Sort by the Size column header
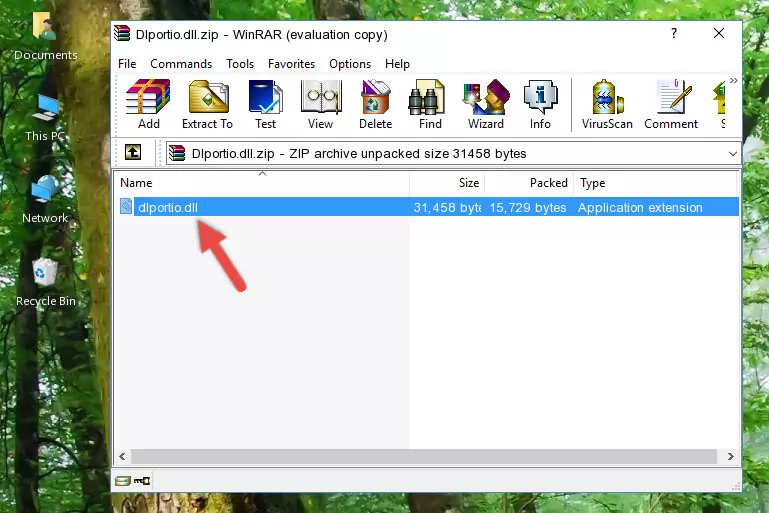 point(447,182)
